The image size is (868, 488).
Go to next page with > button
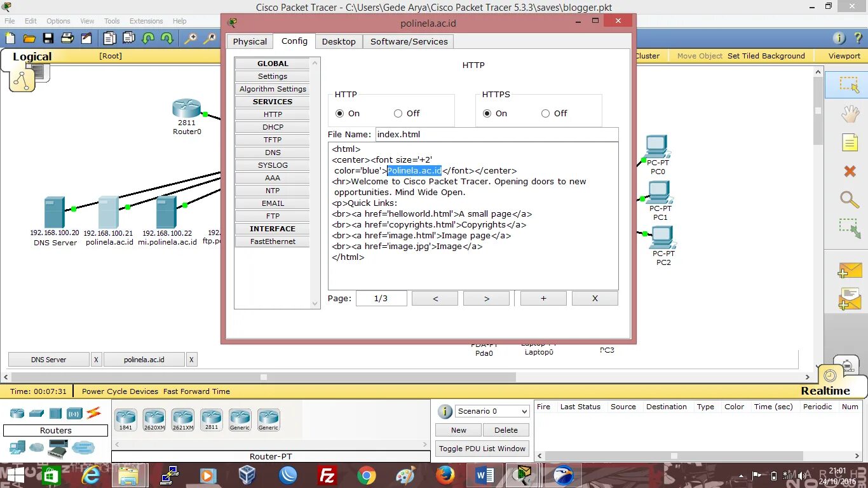coord(487,299)
